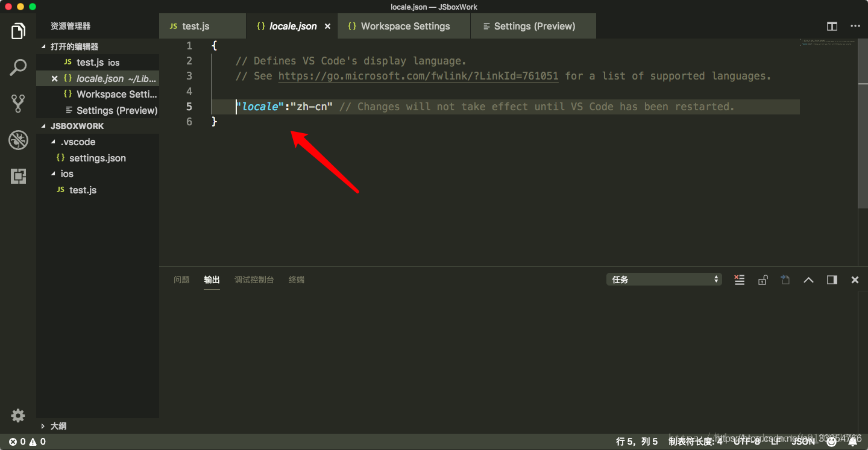Viewport: 868px width, 450px height.
Task: Open test.js under the ios folder
Action: pyautogui.click(x=98, y=190)
